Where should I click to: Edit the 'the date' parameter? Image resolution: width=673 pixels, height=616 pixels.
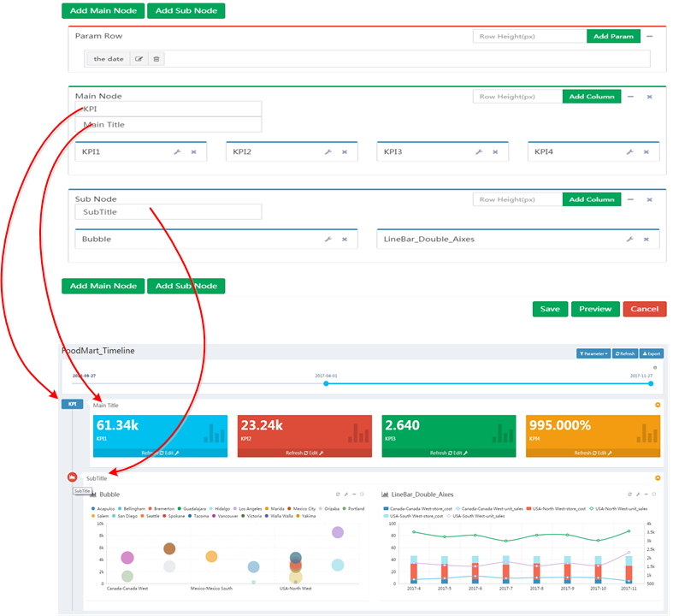point(139,59)
